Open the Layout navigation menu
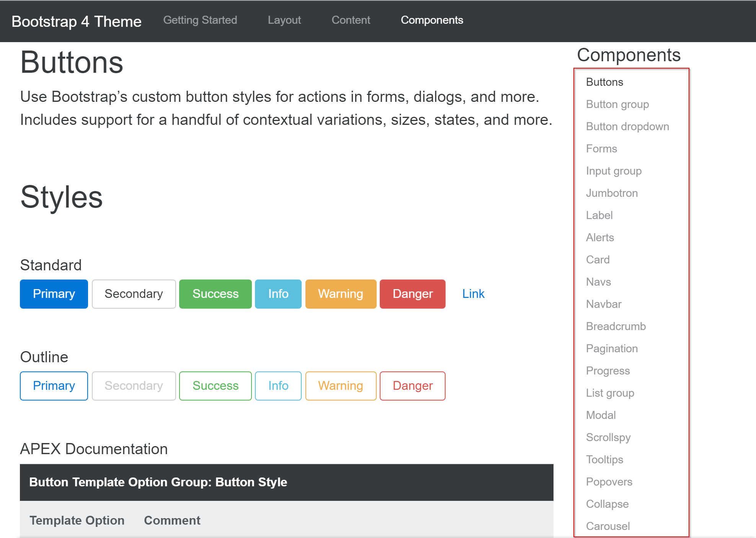Screen dimensions: 756x538 coord(284,20)
